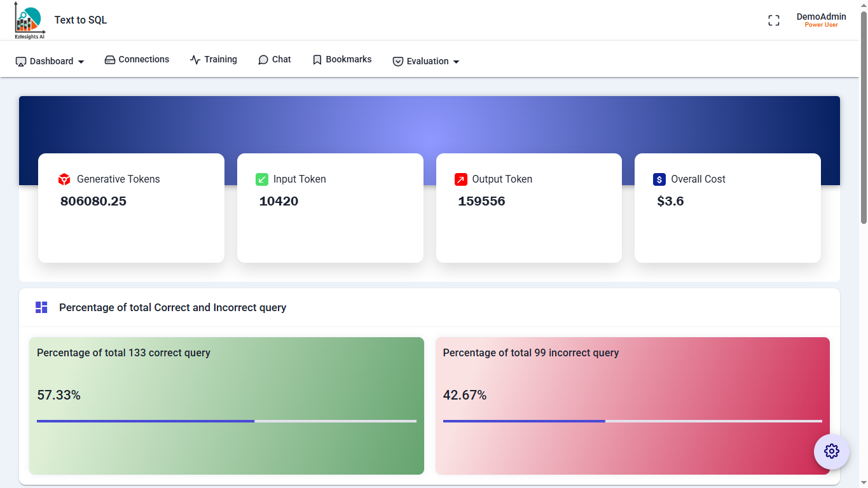Click the Dashboard monitor icon
The image size is (868, 488).
[x=21, y=62]
